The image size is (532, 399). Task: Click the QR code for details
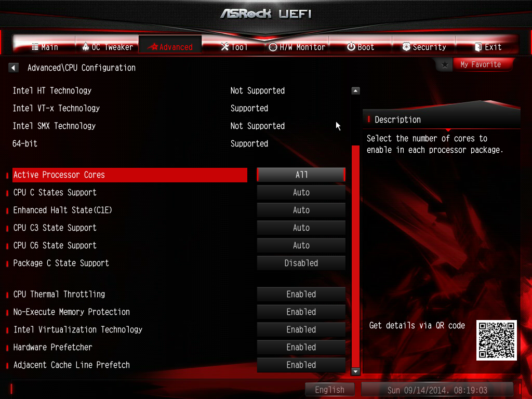(496, 340)
